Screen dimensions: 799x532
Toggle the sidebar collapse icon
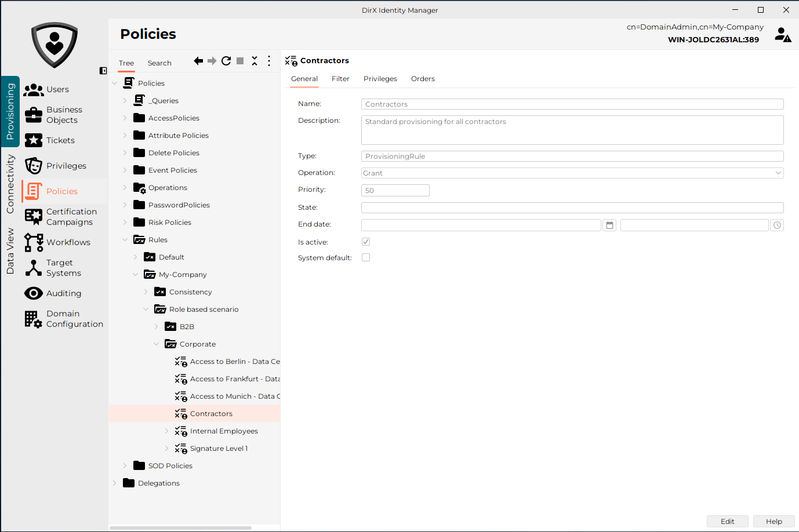(103, 71)
